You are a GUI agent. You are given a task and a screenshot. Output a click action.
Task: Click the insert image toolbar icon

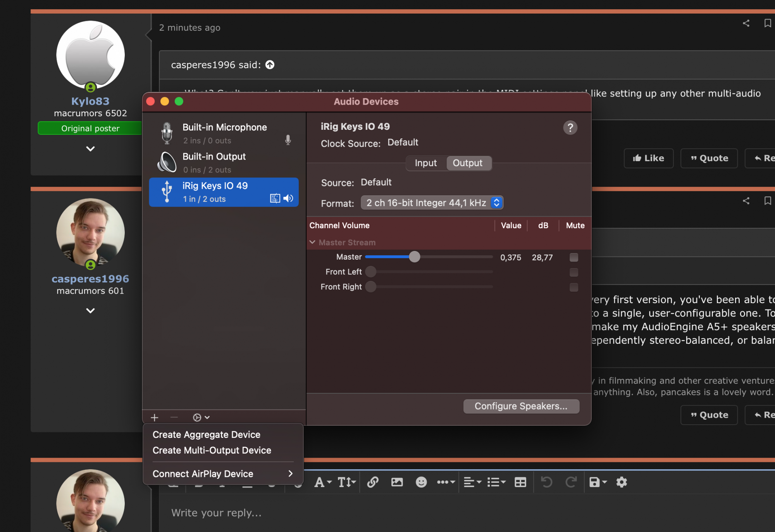(x=397, y=482)
